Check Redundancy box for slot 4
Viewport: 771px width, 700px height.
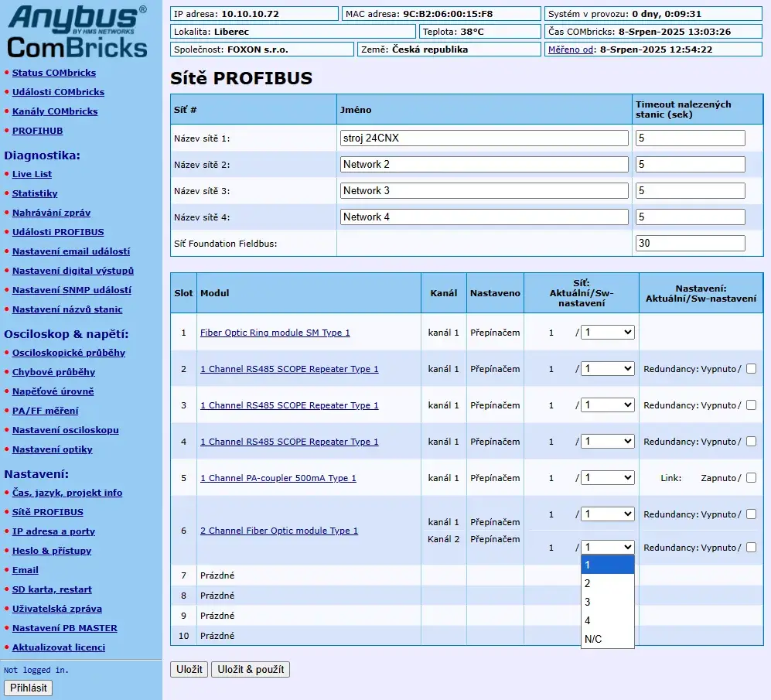(x=751, y=441)
